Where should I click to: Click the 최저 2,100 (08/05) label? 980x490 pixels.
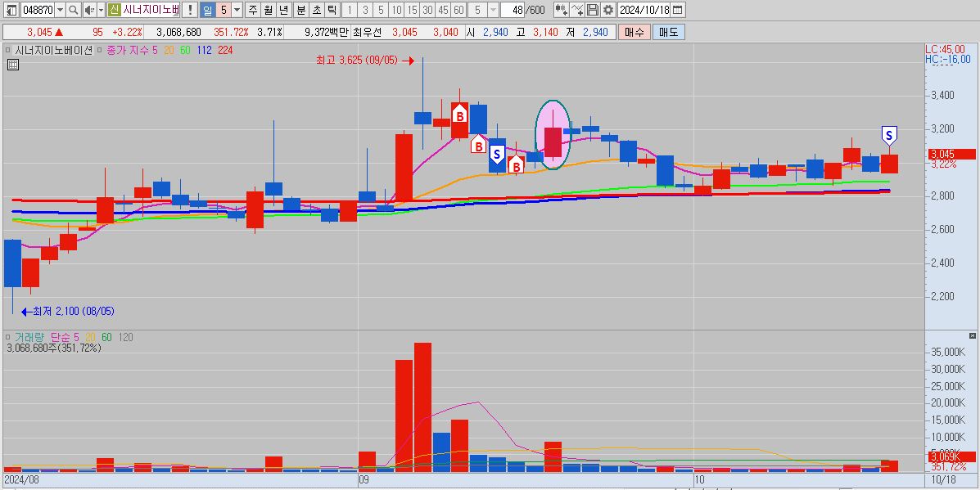click(x=74, y=311)
